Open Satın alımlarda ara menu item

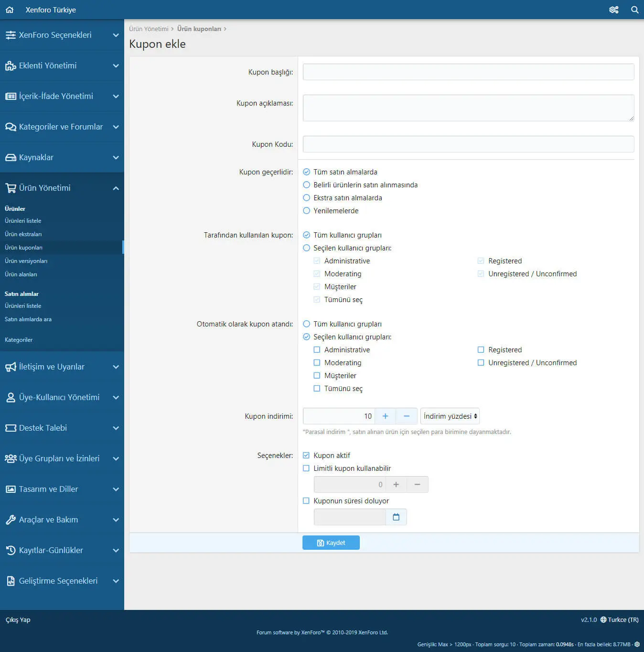[28, 319]
